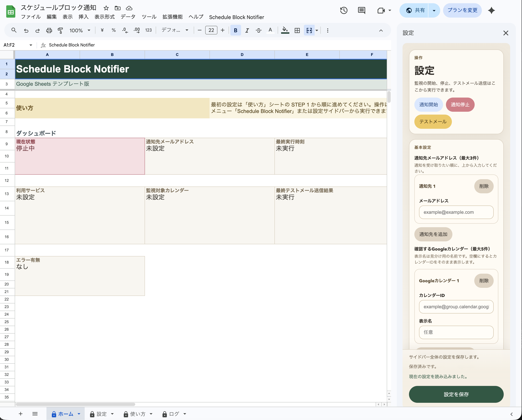The width and height of the screenshot is (522, 420).
Task: Print the spreadsheet
Action: pyautogui.click(x=49, y=30)
